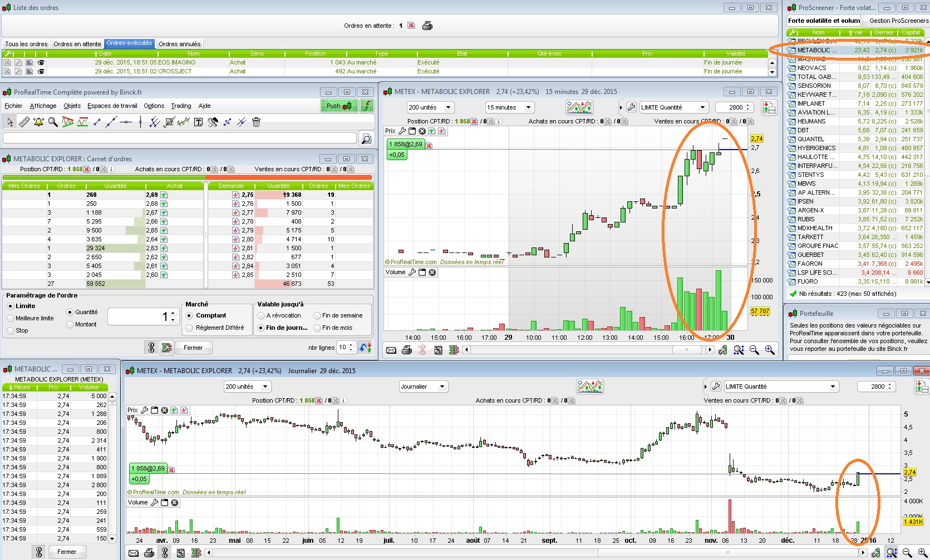Click the envelope icon under 15-minute chart
The height and width of the screenshot is (560, 930).
(x=391, y=350)
